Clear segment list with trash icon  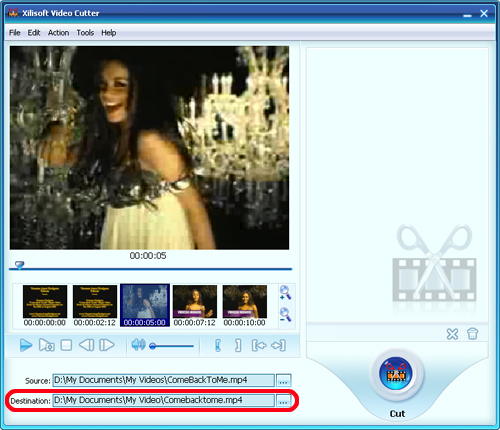[472, 334]
